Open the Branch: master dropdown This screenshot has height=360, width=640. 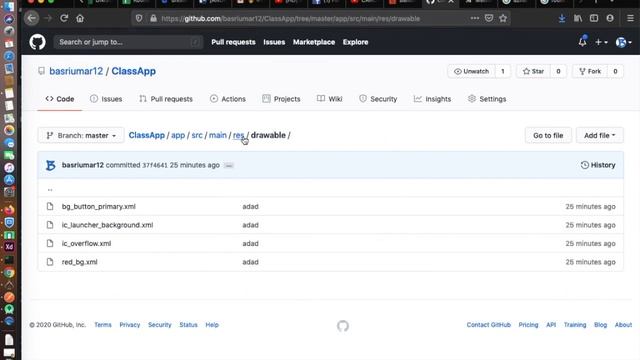click(81, 135)
